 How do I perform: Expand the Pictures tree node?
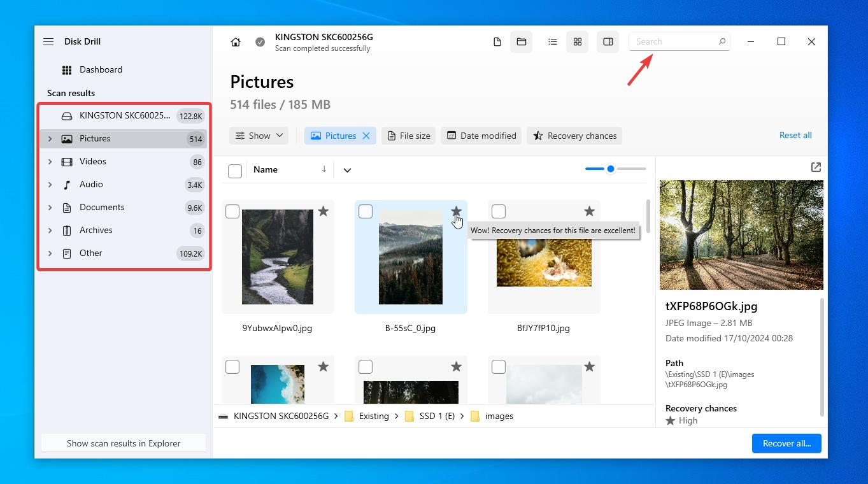pyautogui.click(x=50, y=139)
